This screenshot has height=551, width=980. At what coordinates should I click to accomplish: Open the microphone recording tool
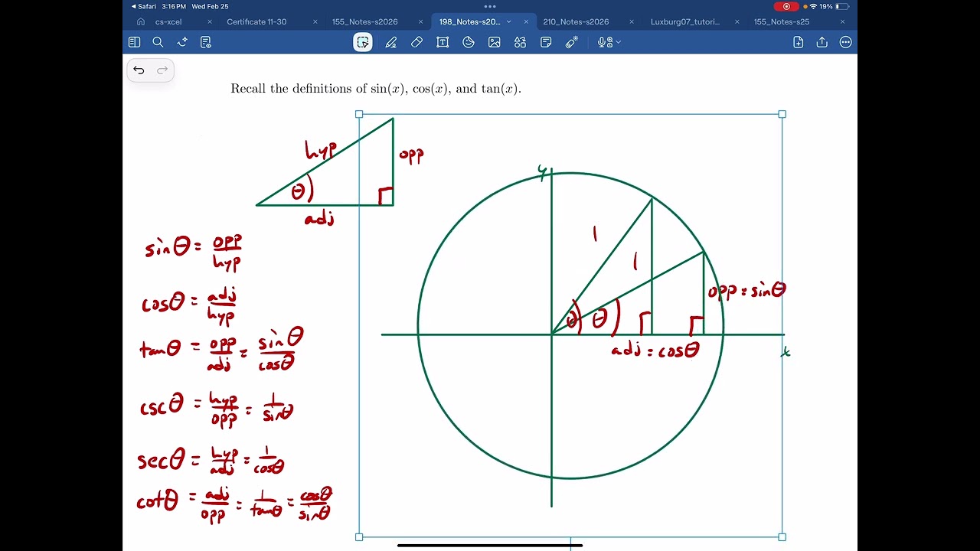pos(604,42)
